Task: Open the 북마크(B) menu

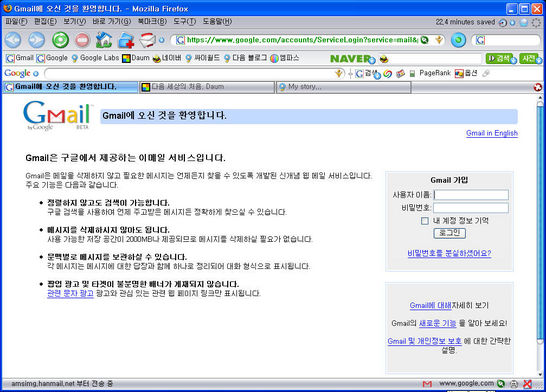Action: tap(152, 22)
